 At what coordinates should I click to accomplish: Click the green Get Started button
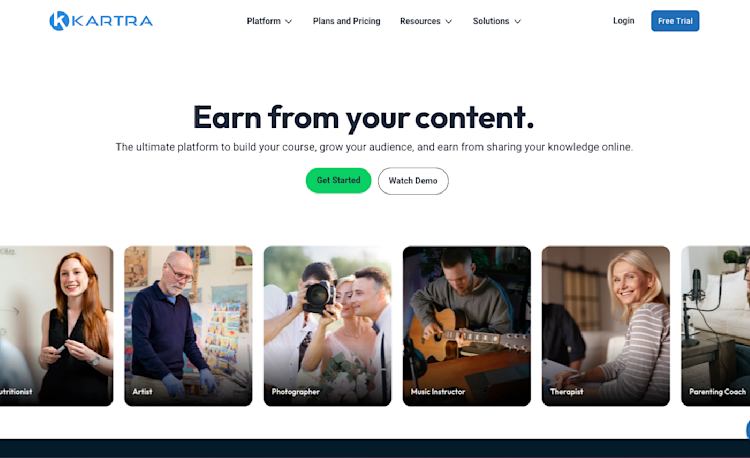coord(339,180)
